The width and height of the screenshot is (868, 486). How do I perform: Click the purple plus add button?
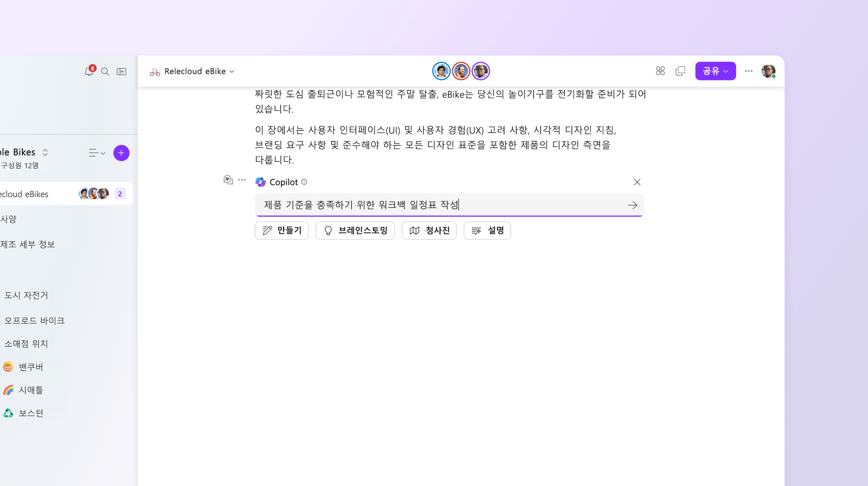[121, 153]
